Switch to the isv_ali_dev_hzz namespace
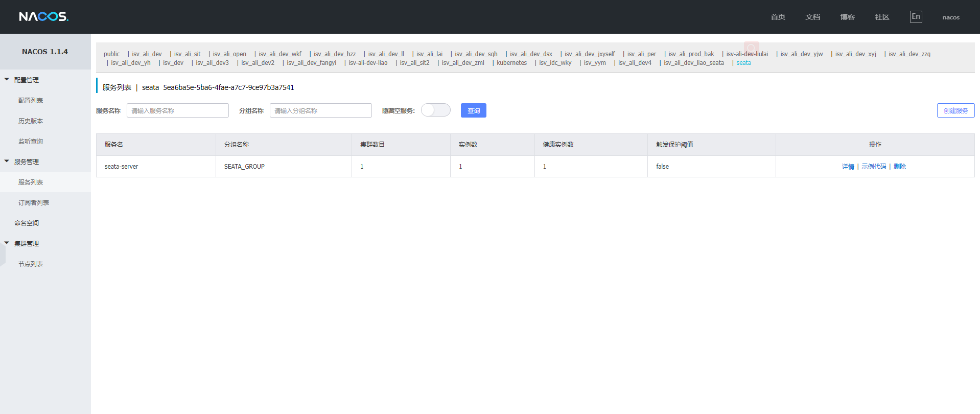The height and width of the screenshot is (414, 980). (x=335, y=54)
